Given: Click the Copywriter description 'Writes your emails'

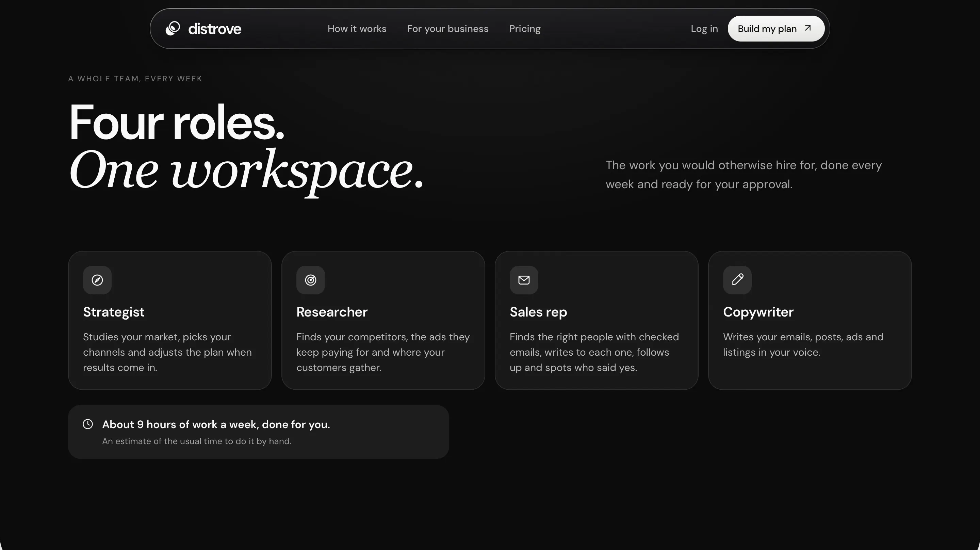Looking at the screenshot, I should (803, 344).
